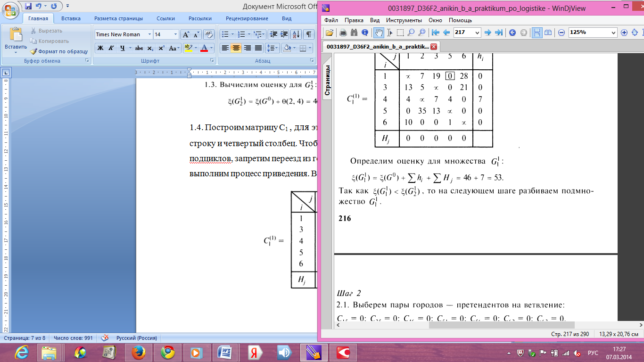Viewport: 644px width, 362px height.
Task: Clear formatting with the eraser icon
Action: 209,34
